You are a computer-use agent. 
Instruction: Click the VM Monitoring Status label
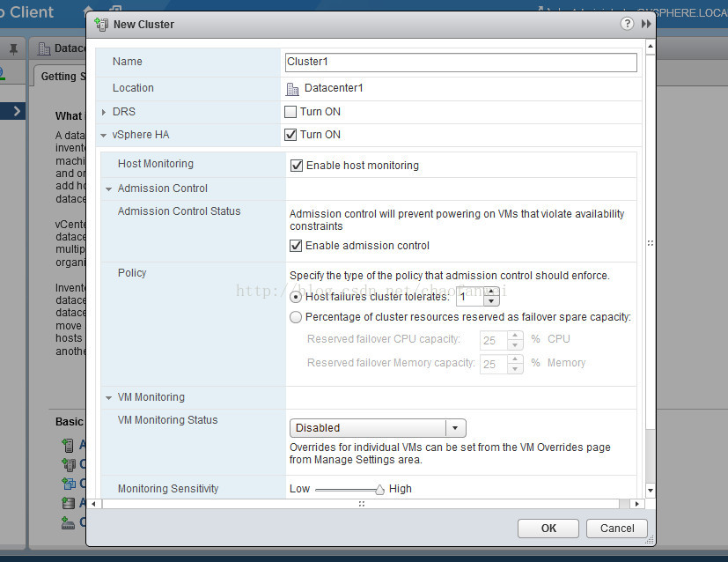pyautogui.click(x=167, y=420)
